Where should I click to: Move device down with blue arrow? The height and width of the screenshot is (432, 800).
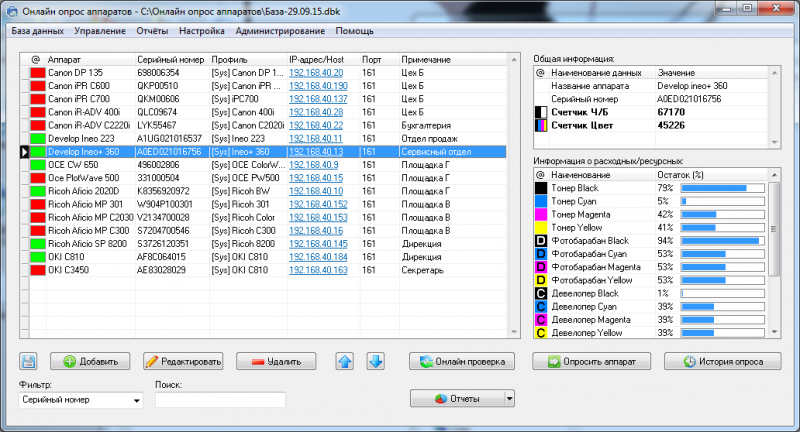376,361
